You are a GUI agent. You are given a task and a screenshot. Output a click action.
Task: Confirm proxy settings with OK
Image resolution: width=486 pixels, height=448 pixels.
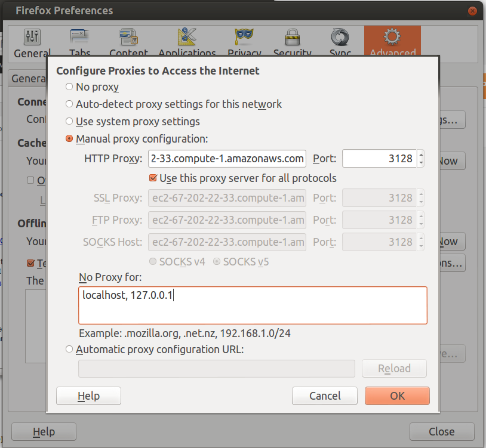(x=398, y=396)
